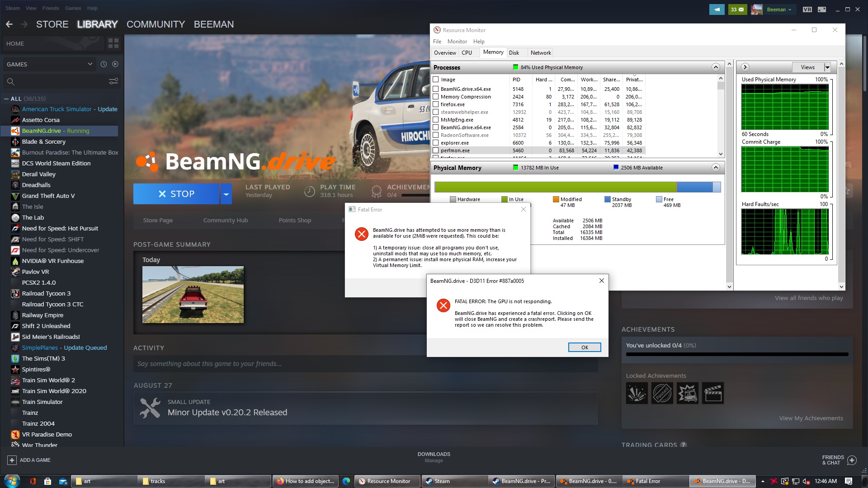Open Resource Monitor Monitor menu

click(457, 42)
